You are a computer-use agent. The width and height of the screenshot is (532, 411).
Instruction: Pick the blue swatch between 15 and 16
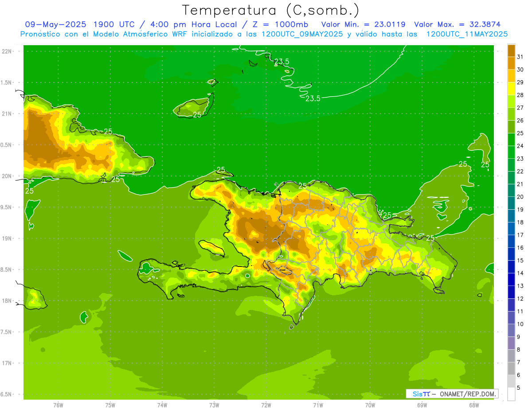point(511,254)
